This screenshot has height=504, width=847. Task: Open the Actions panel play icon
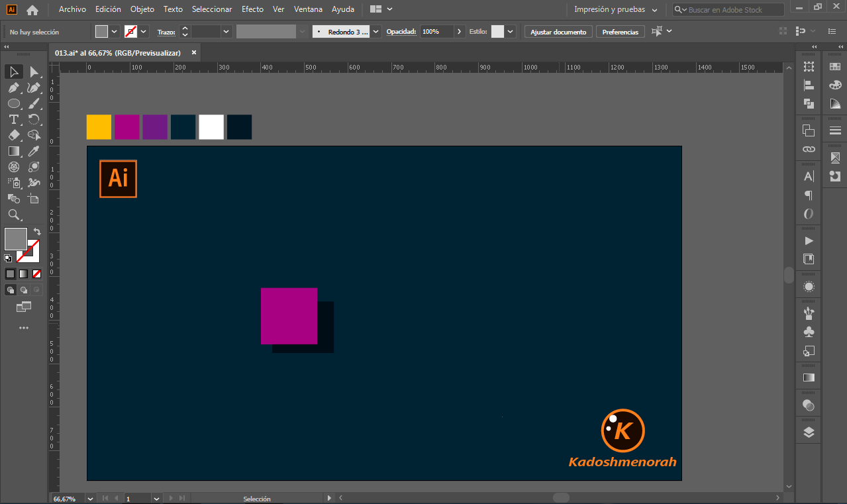(x=809, y=240)
